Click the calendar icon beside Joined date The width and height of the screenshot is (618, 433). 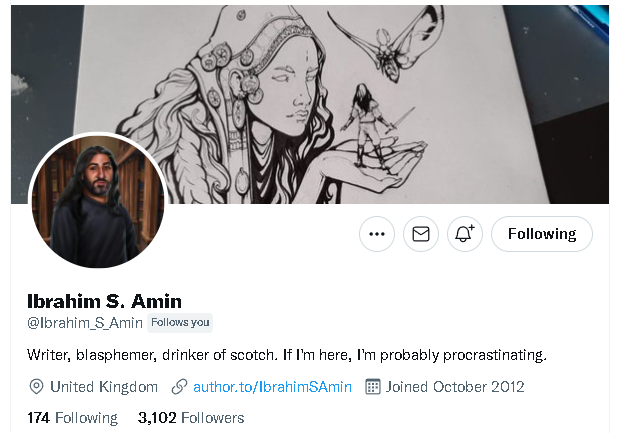(x=373, y=387)
